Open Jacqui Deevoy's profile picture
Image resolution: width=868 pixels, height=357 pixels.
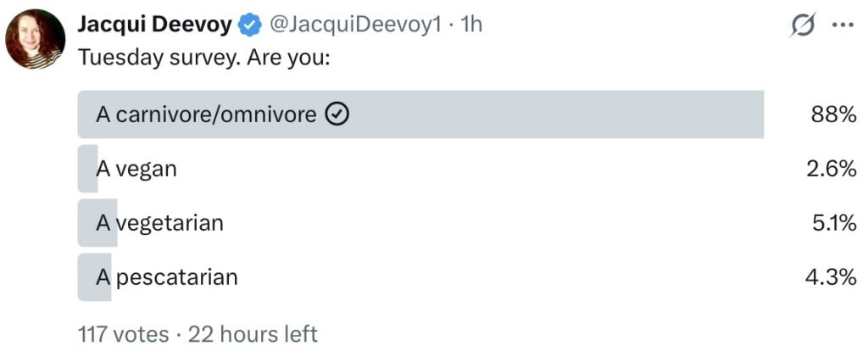(x=35, y=39)
